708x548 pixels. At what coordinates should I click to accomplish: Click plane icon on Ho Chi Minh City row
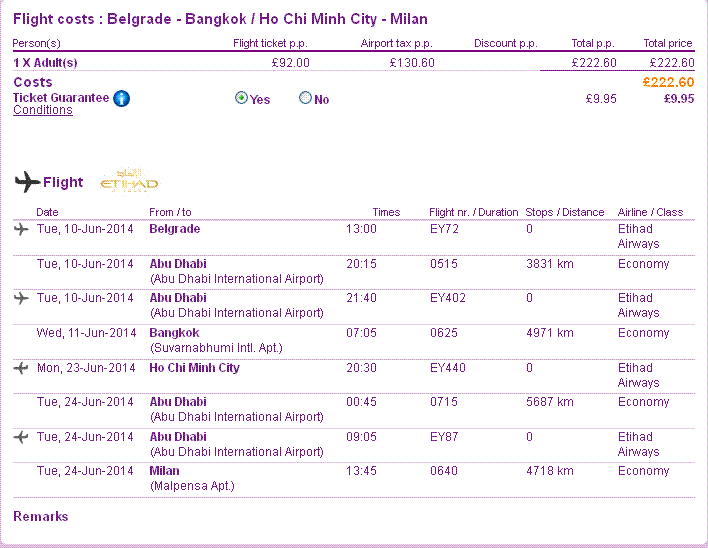tap(22, 368)
